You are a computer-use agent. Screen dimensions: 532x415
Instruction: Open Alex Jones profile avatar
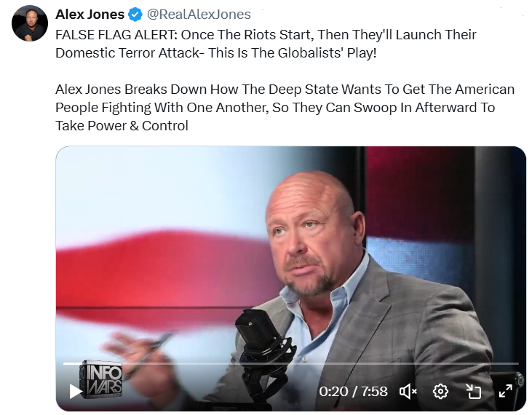30,23
